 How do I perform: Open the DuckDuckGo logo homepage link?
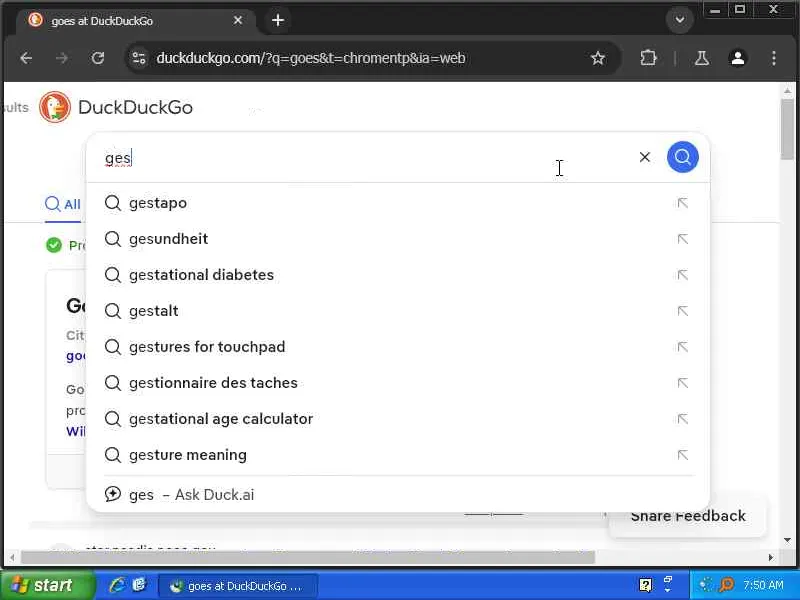pos(116,107)
